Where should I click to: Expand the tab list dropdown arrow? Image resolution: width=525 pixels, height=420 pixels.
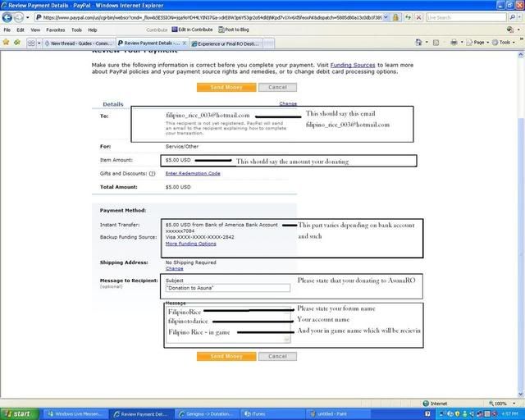point(39,43)
